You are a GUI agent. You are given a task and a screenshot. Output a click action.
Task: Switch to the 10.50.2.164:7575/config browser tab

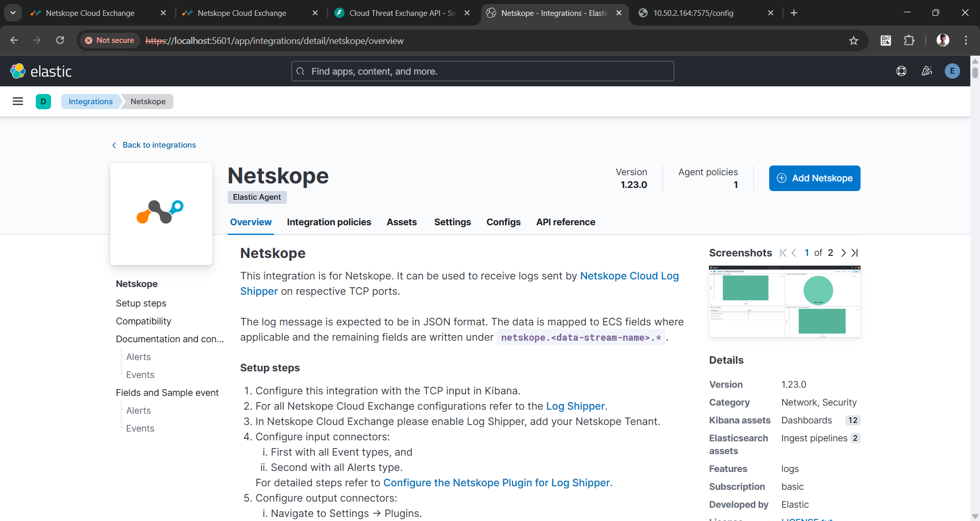tap(706, 13)
